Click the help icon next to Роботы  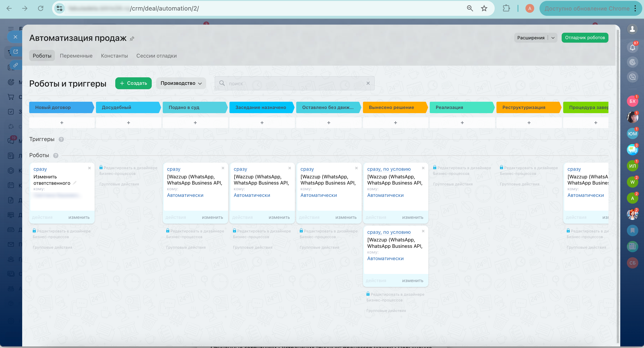click(x=56, y=155)
